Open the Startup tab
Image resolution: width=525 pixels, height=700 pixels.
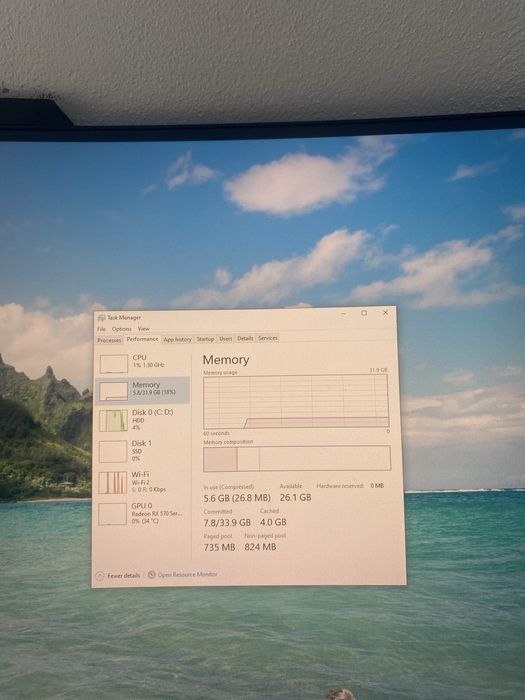205,339
